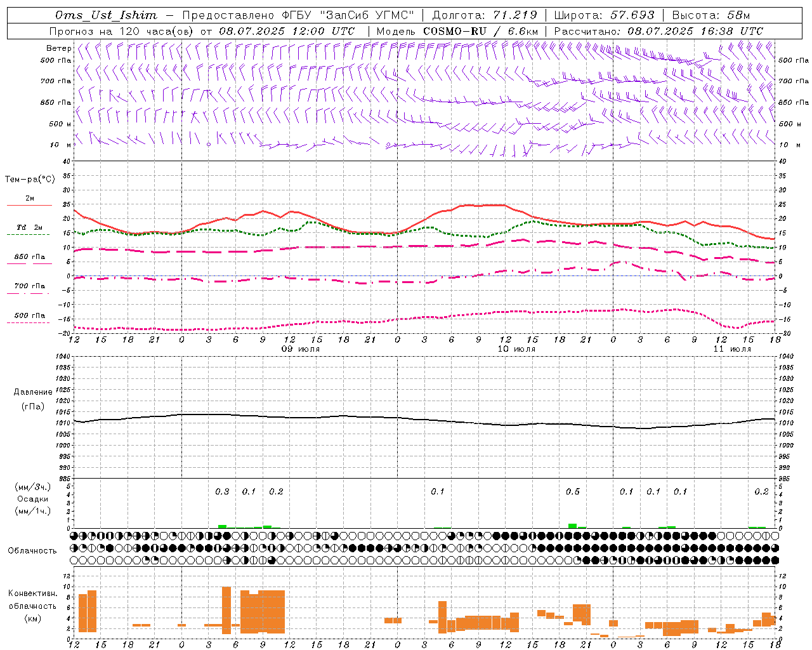Screen dimensions: 812x650
Task: Click the 11 июля date label
Action: click(x=732, y=349)
